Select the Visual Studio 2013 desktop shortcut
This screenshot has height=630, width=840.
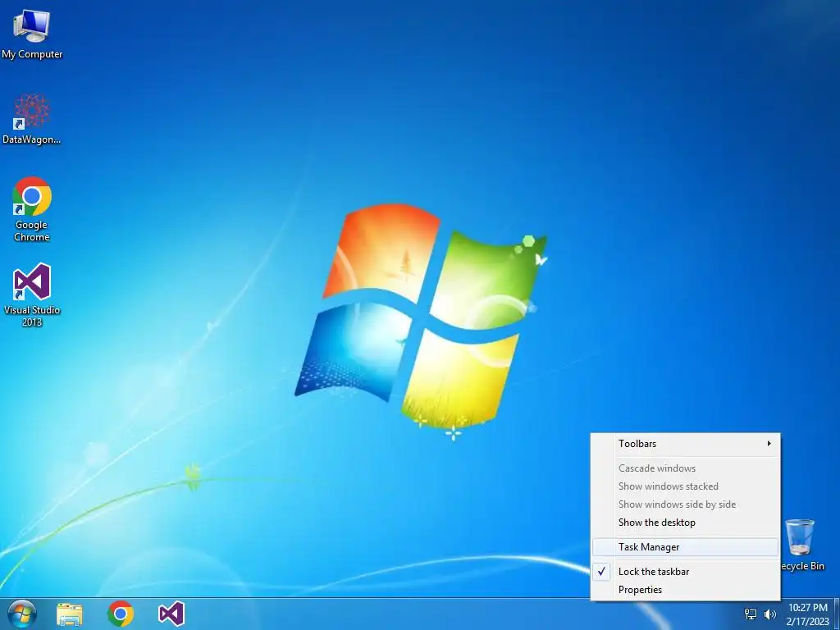click(x=32, y=294)
